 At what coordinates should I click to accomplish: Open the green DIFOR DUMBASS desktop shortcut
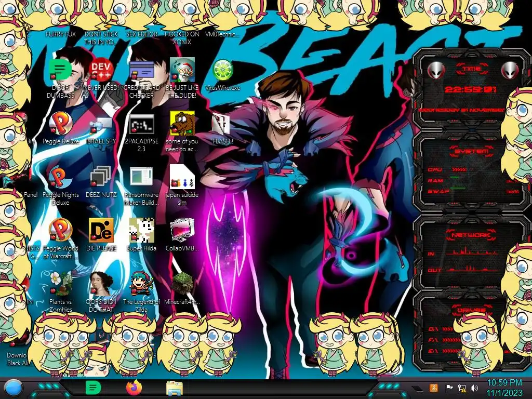(x=60, y=70)
